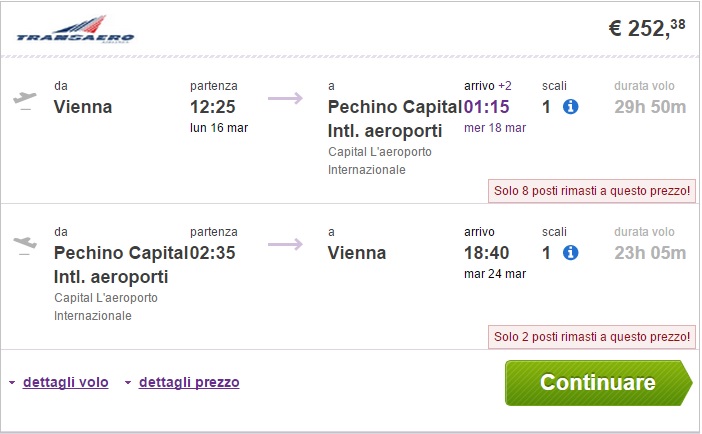
Task: Click the outbound arrival time 01:15
Action: pyautogui.click(x=488, y=107)
